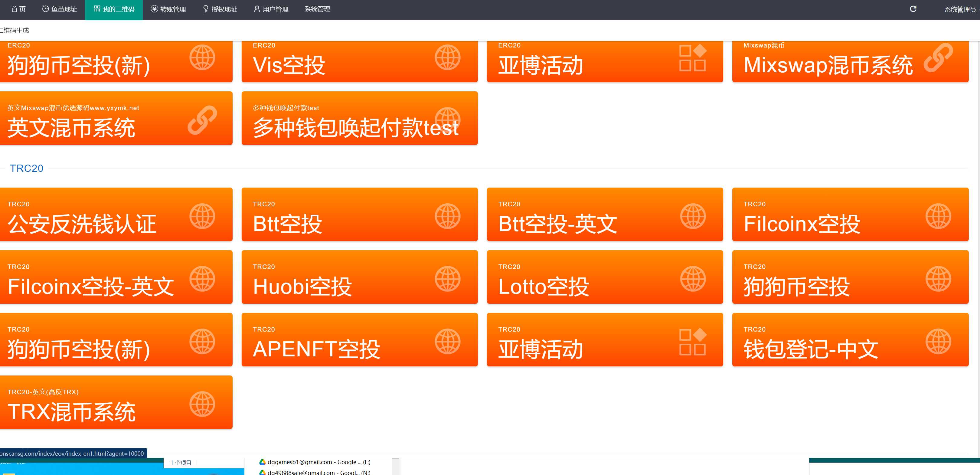Viewport: 980px width, 475px height.
Task: Click the Google Drive icon beside dggamesb1@gmail.com
Action: click(262, 462)
